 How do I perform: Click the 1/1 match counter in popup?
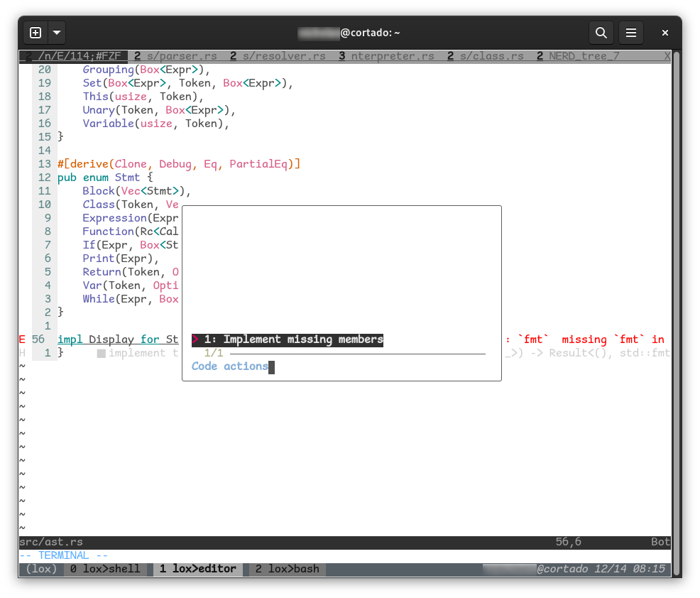[214, 353]
